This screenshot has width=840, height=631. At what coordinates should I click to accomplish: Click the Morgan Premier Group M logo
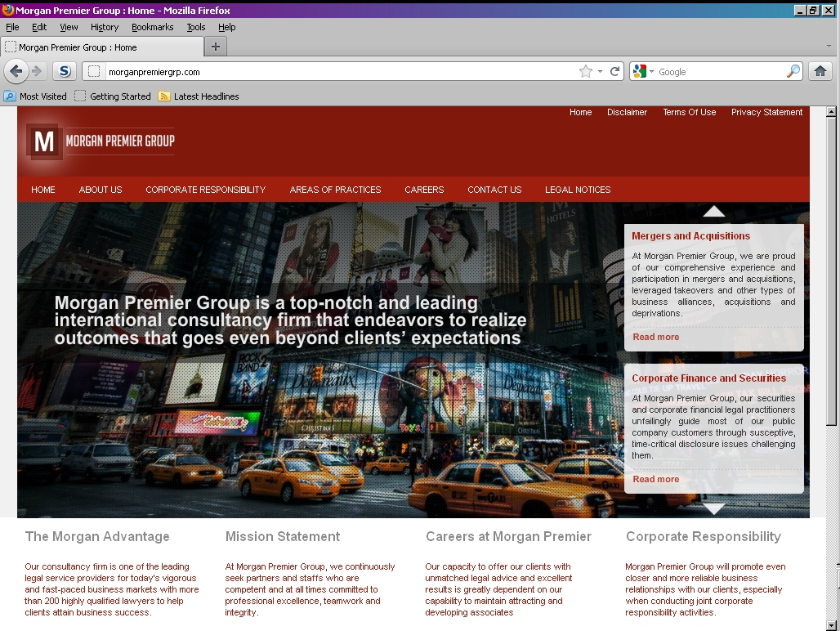(44, 141)
